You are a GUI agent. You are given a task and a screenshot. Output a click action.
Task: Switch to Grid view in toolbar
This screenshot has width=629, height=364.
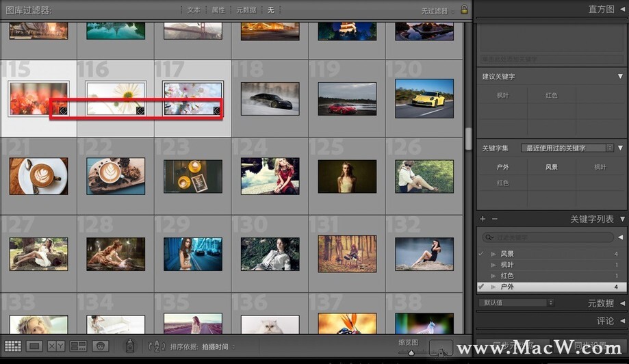tap(13, 347)
